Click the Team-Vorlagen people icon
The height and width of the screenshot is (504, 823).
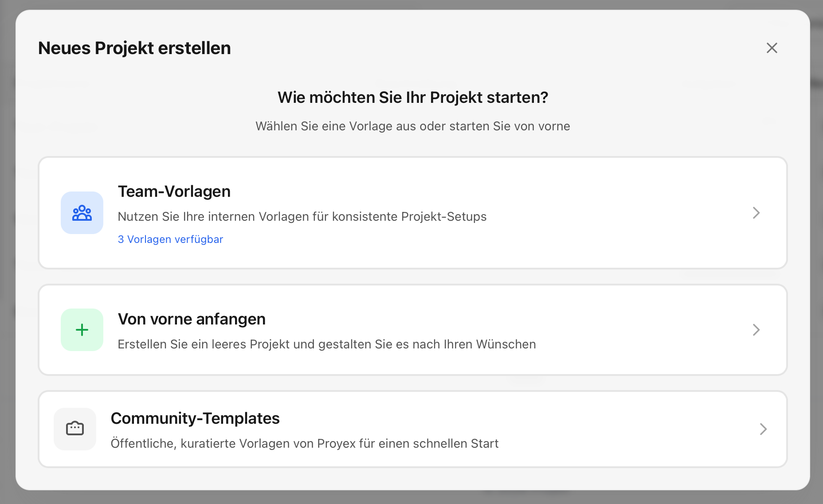tap(82, 213)
